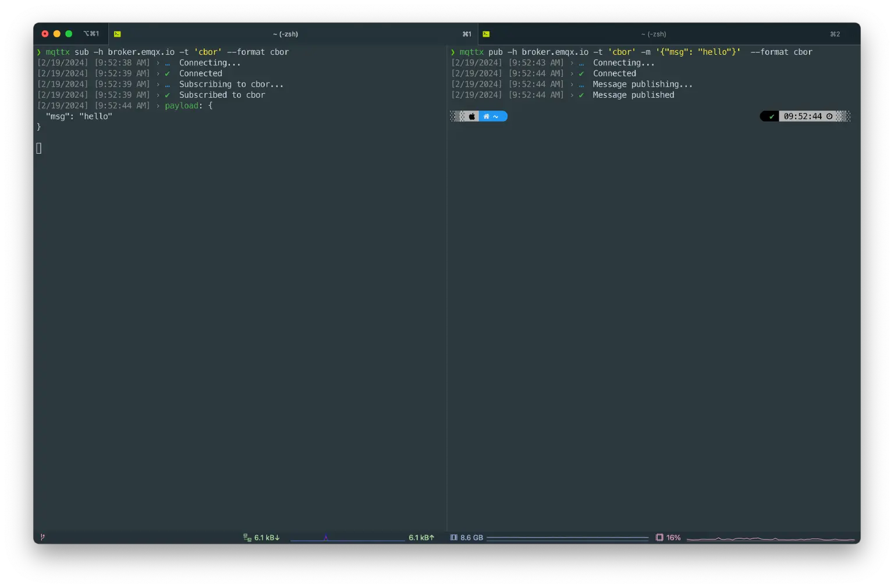Switch to the second ~ (-zsh) tab
Image resolution: width=894 pixels, height=588 pixels.
pos(654,34)
